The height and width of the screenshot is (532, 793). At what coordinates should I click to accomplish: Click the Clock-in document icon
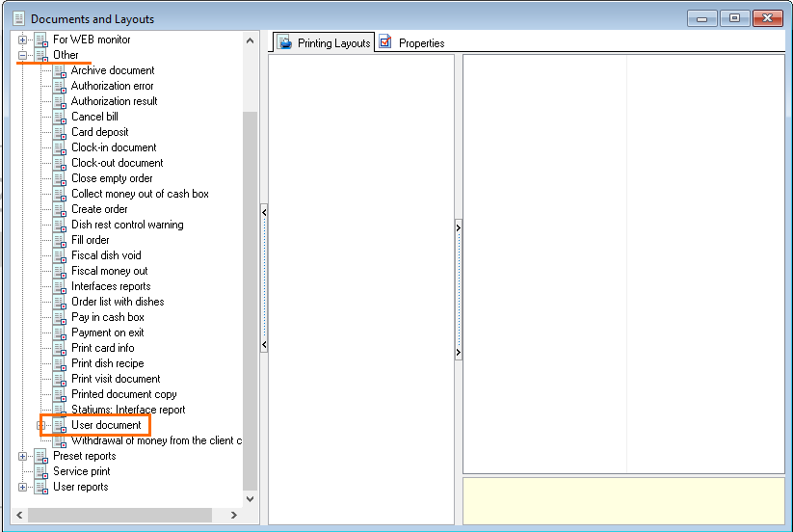point(60,148)
